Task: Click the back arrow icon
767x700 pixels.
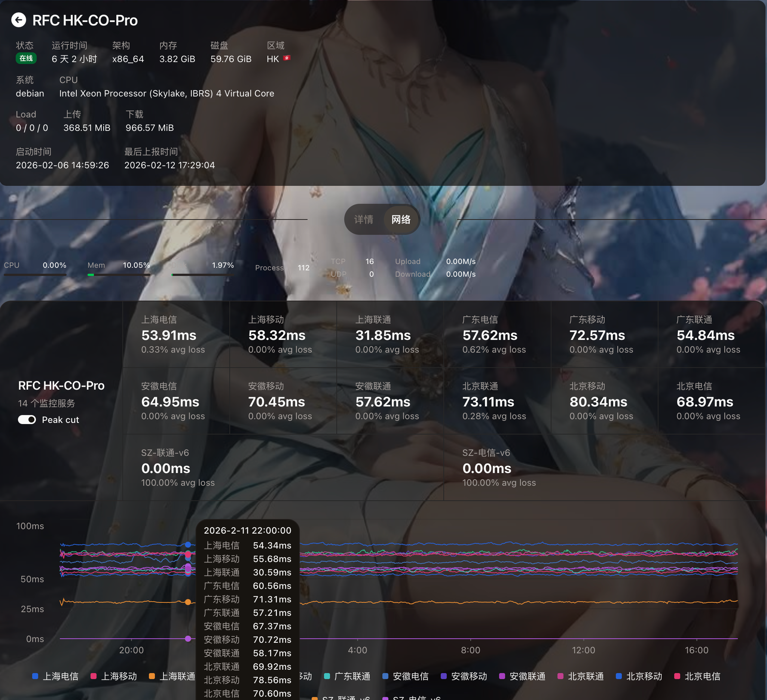Action: pyautogui.click(x=18, y=20)
